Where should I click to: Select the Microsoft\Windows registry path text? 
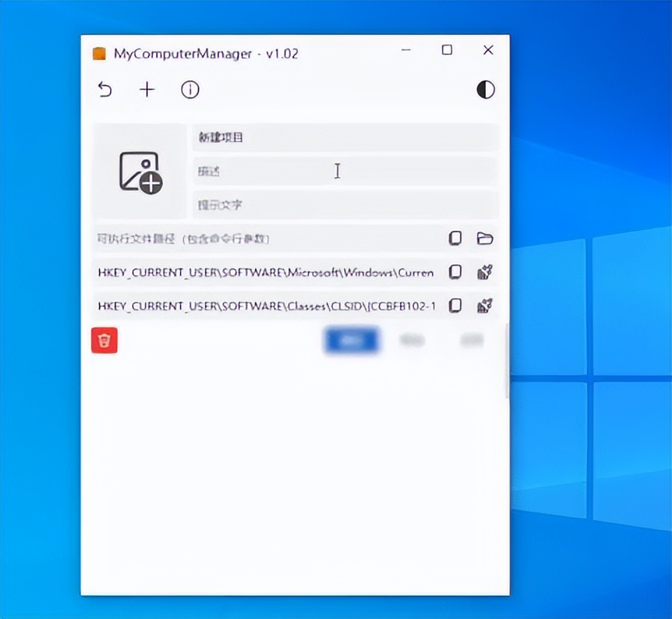pos(266,273)
